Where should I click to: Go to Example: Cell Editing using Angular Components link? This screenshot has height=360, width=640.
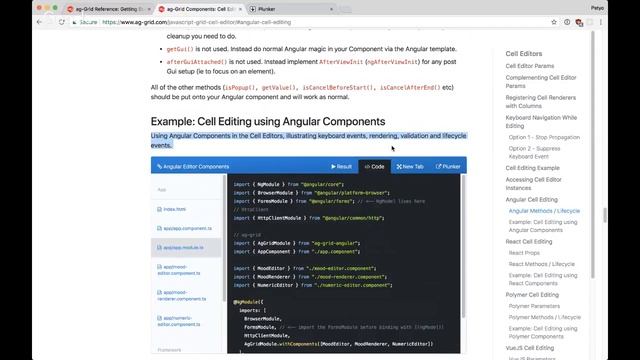[x=543, y=226]
